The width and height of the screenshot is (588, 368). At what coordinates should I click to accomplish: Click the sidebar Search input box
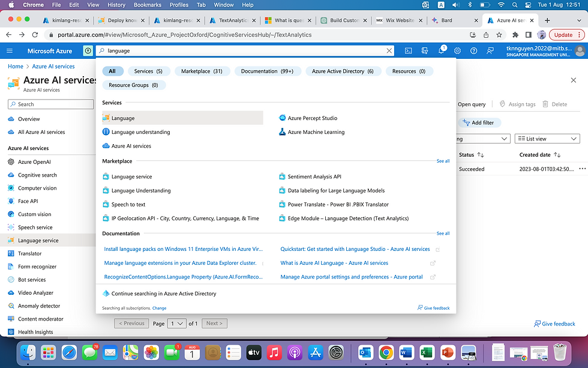pyautogui.click(x=50, y=104)
